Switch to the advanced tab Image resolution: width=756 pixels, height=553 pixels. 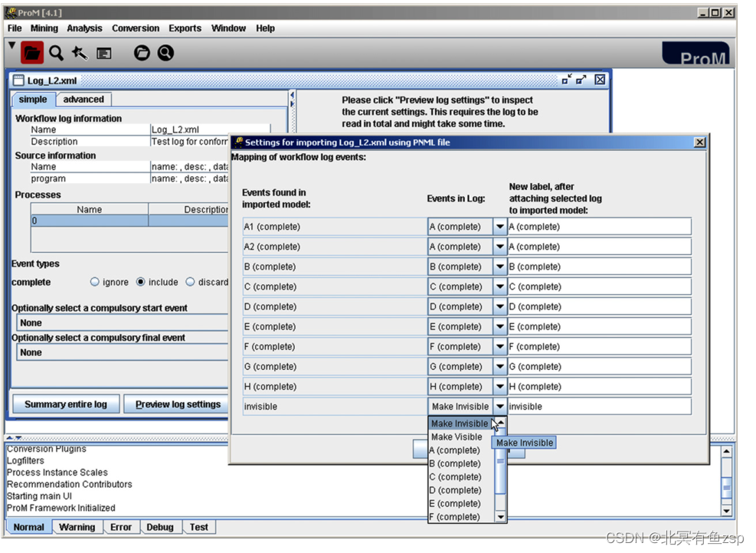[83, 100]
